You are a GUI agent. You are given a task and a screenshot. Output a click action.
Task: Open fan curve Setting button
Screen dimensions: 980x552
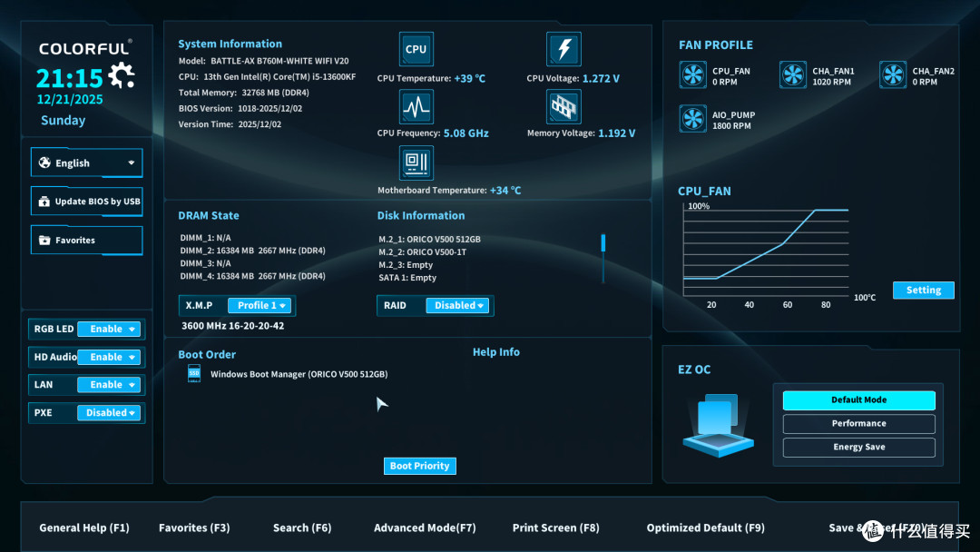923,290
